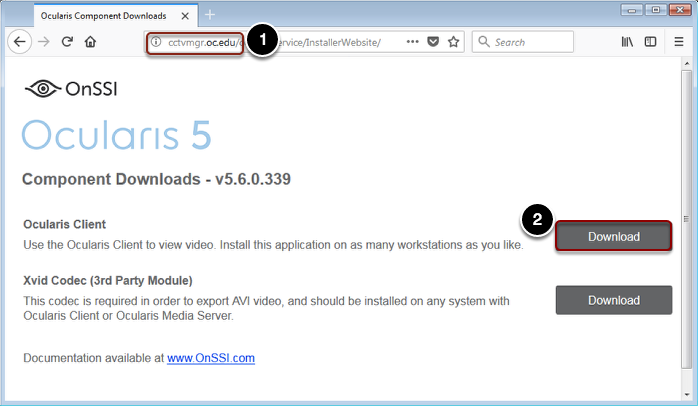
Task: Close the Ocularis Component Downloads tab
Action: pos(185,16)
